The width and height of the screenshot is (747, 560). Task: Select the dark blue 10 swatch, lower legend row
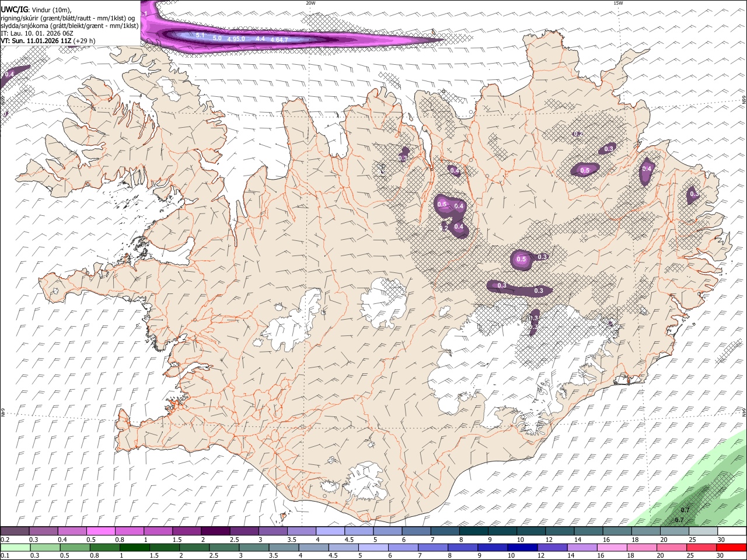click(522, 548)
